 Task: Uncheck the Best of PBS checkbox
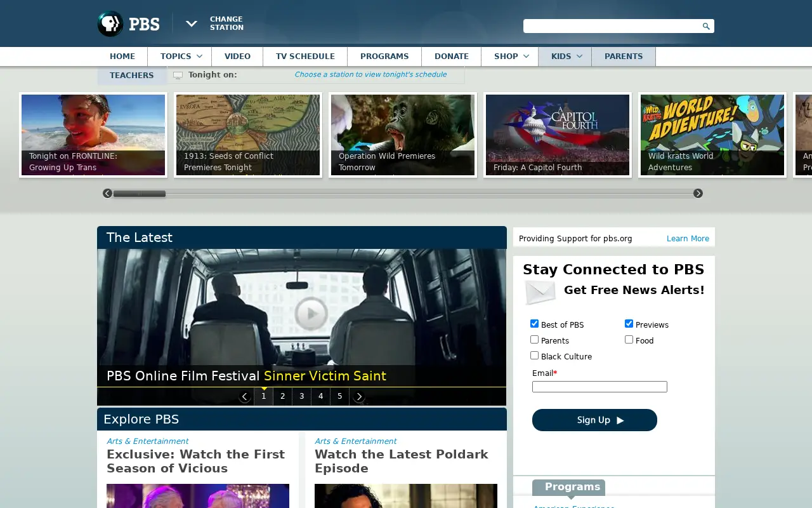534,324
